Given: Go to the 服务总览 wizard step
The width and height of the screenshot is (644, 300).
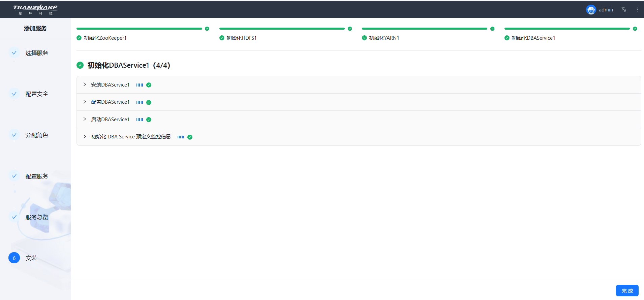Looking at the screenshot, I should (x=37, y=217).
